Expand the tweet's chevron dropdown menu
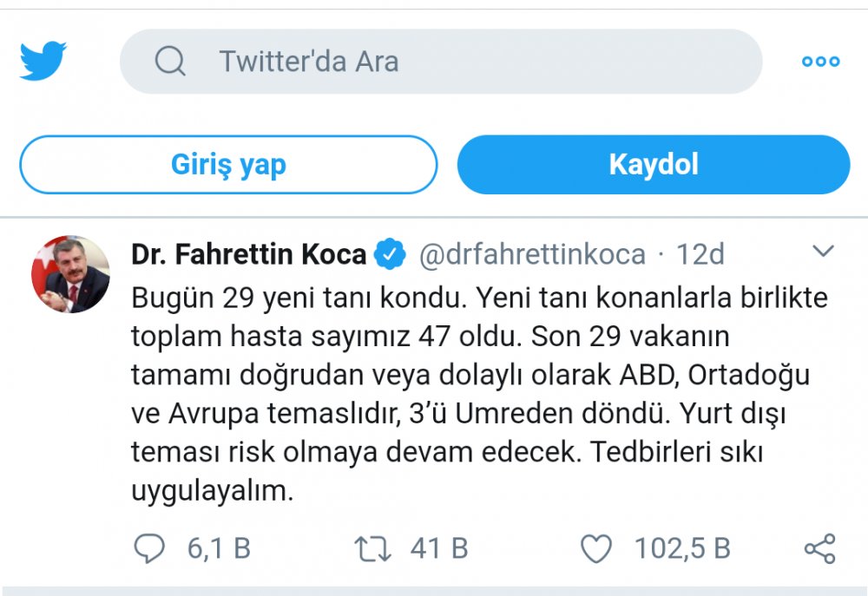This screenshot has width=868, height=596. click(x=821, y=252)
